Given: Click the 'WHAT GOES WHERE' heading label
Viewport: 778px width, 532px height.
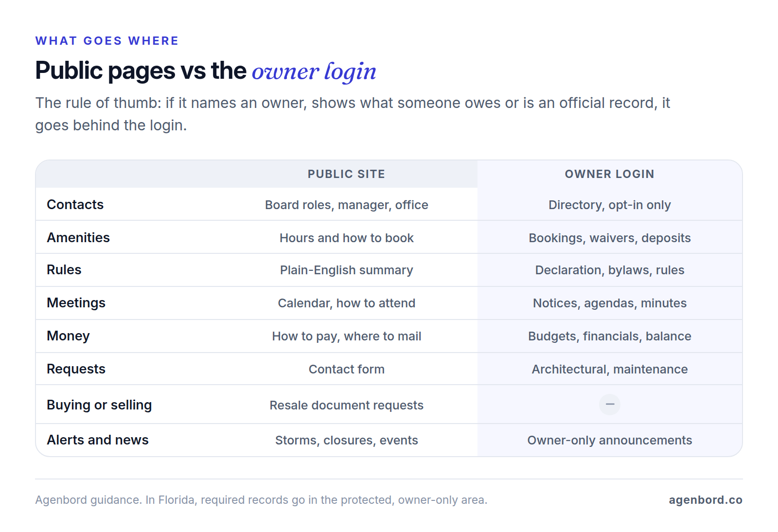Looking at the screenshot, I should click(x=107, y=41).
